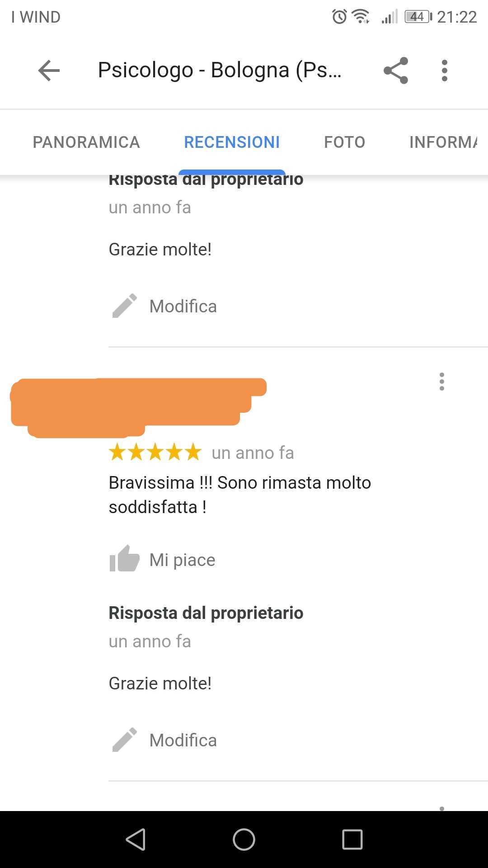The image size is (488, 868).
Task: Tap the orange-redacted reviewer name
Action: [x=138, y=408]
